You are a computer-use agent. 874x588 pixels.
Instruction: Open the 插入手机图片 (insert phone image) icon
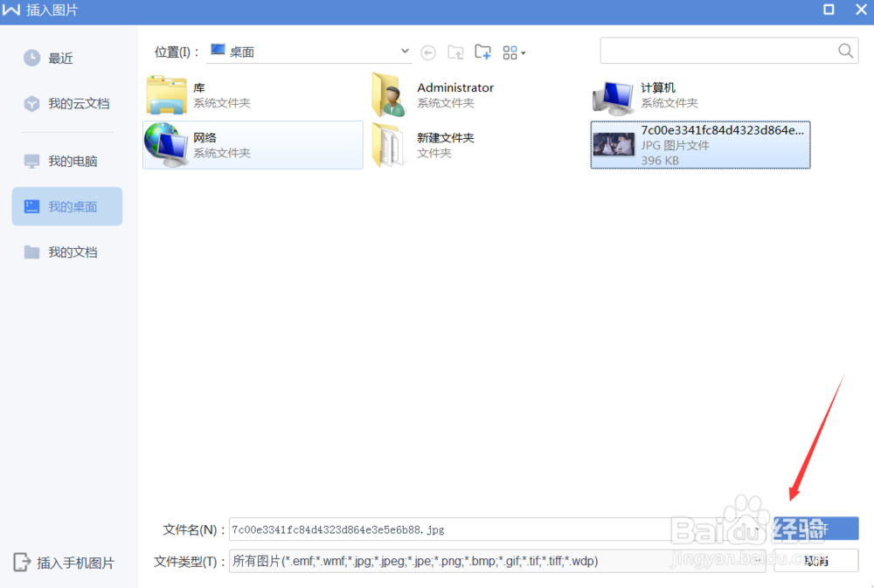64,563
